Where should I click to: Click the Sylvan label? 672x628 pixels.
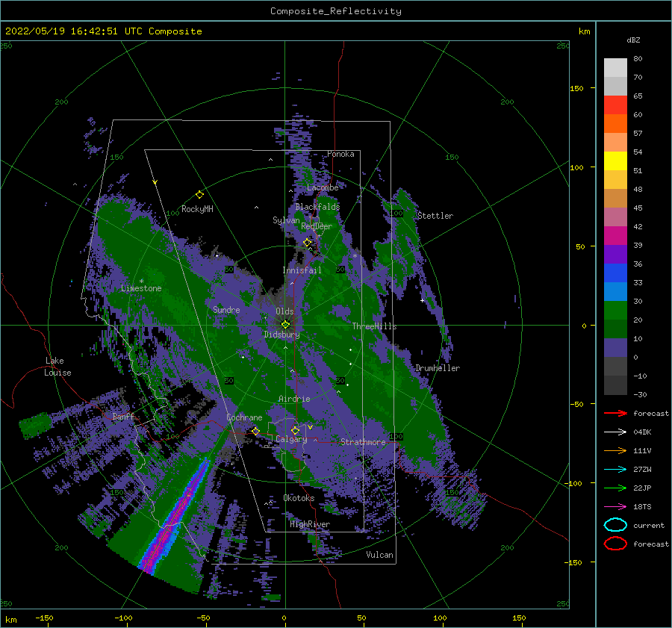(286, 220)
